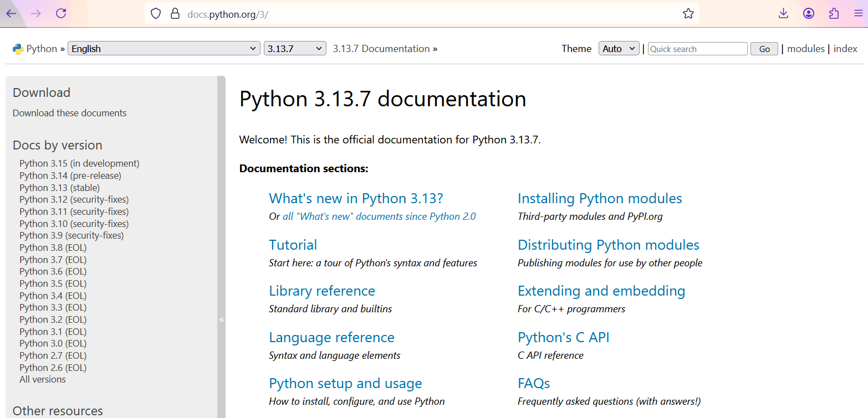The width and height of the screenshot is (868, 418).
Task: Open Python 3.4 (EOL) docs
Action: 53,296
